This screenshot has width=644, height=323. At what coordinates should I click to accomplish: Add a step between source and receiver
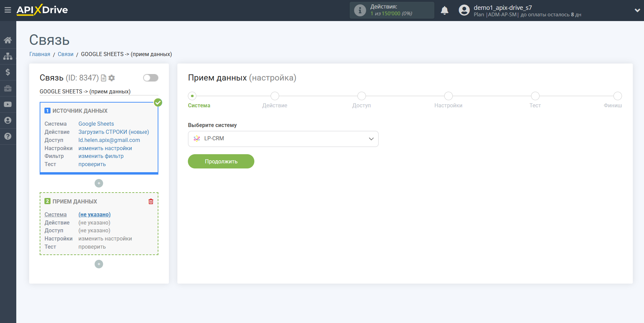(99, 183)
